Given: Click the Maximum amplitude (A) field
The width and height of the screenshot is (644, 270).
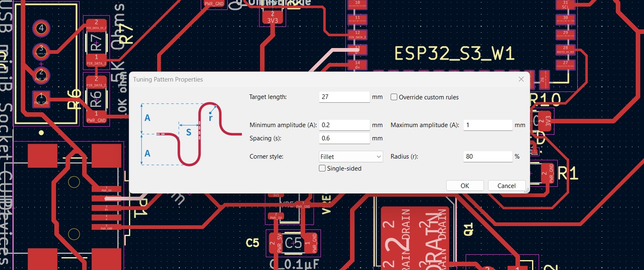Looking at the screenshot, I should coord(488,125).
